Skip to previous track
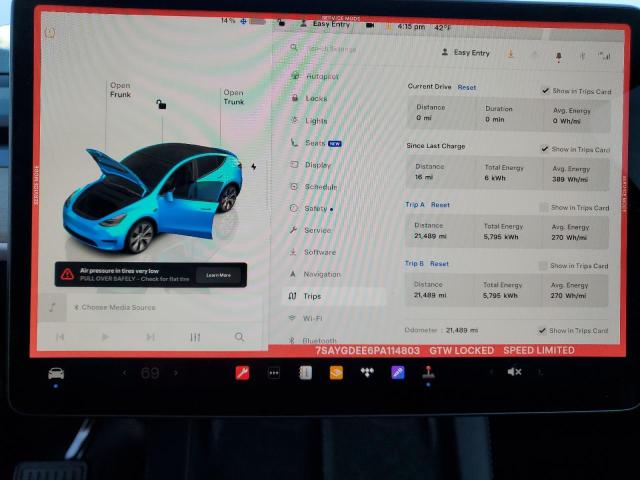 (x=60, y=337)
